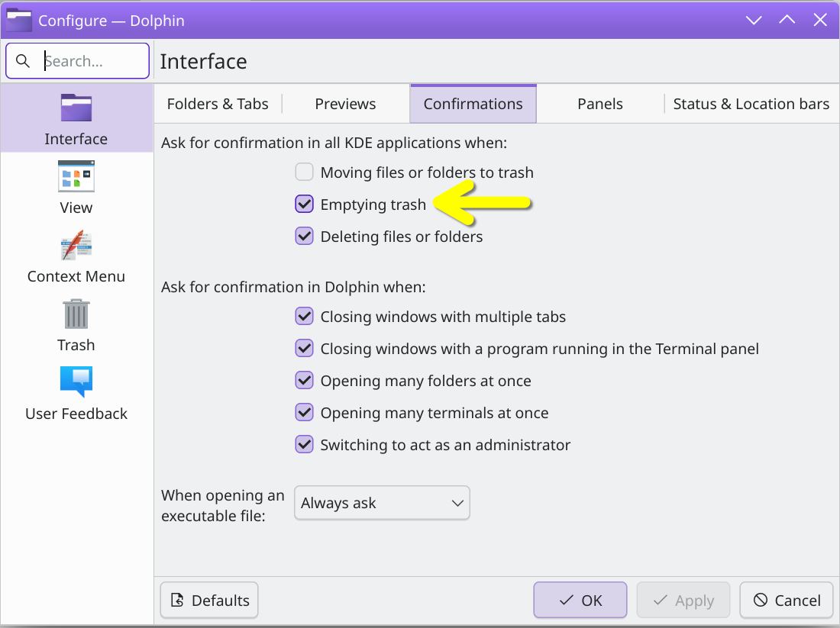Confirm settings with the OK button
The width and height of the screenshot is (840, 628).
pos(580,601)
